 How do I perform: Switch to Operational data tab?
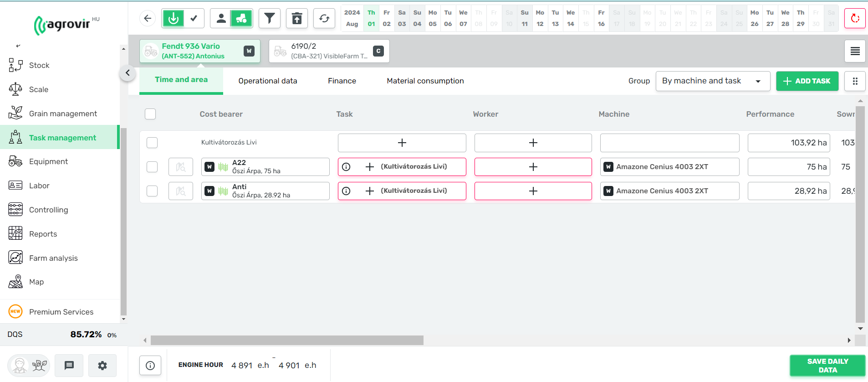click(268, 81)
